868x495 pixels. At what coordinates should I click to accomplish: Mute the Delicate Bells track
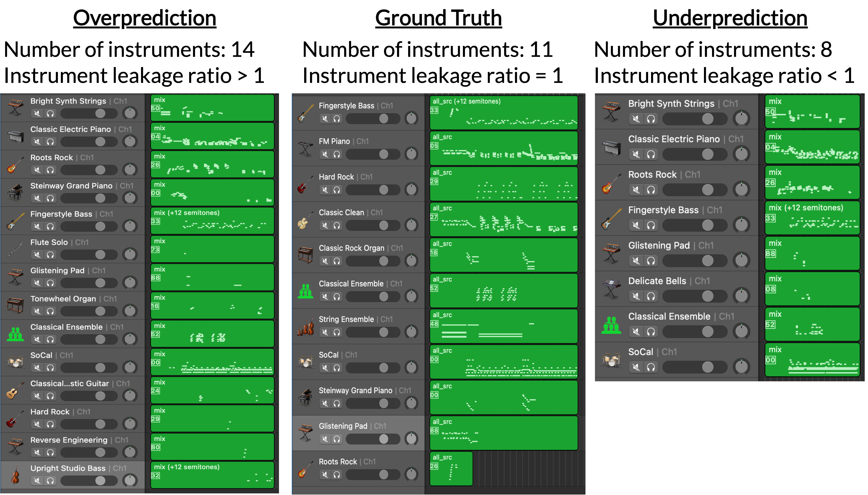636,296
